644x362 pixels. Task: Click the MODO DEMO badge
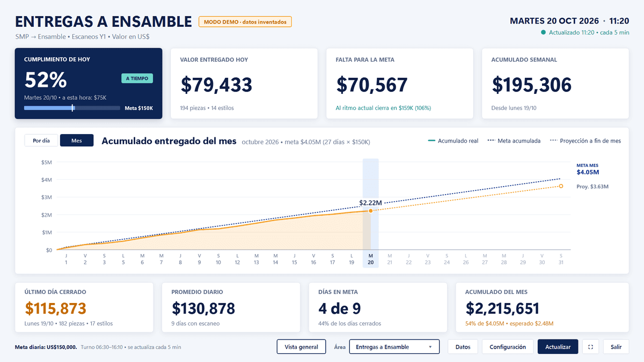click(x=245, y=22)
